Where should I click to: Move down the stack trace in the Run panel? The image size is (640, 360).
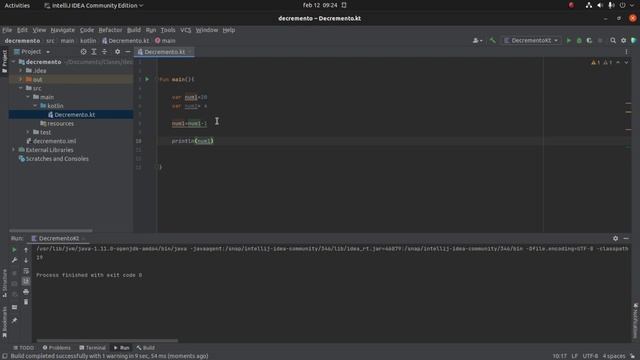pyautogui.click(x=26, y=260)
